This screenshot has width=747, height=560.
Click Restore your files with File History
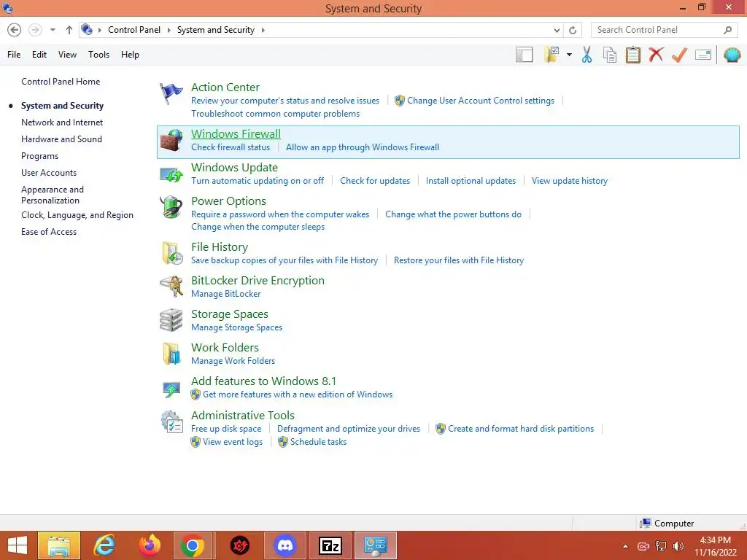click(459, 260)
